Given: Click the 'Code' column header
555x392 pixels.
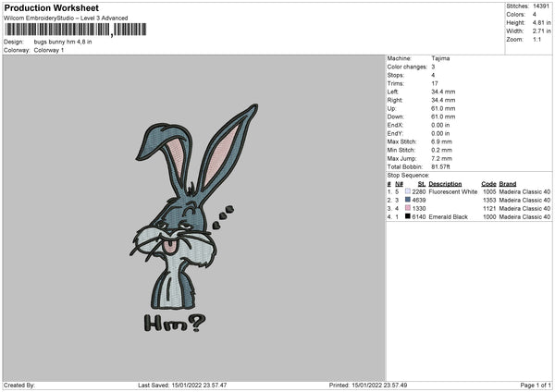Looking at the screenshot, I should 488,184.
